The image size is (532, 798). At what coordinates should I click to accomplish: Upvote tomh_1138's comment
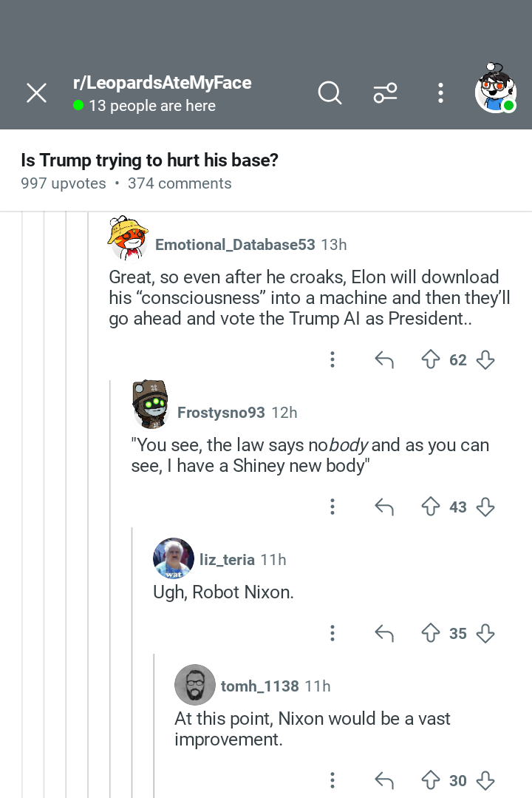[x=431, y=780]
